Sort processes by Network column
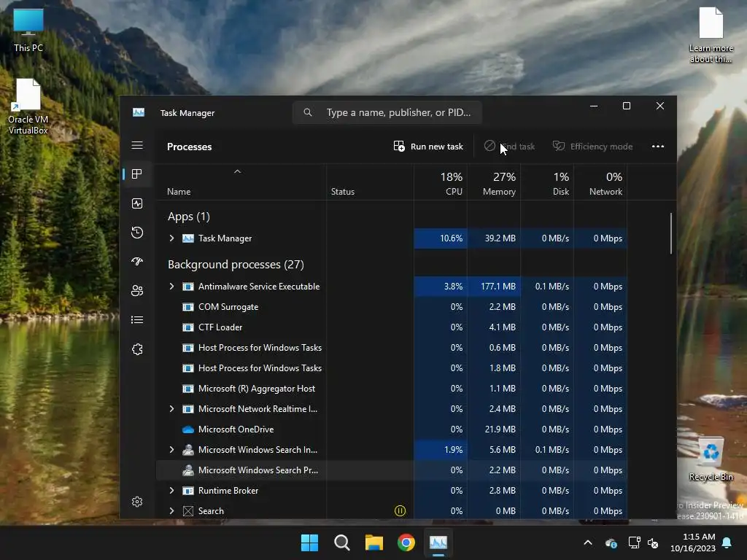The width and height of the screenshot is (747, 560). pyautogui.click(x=601, y=182)
